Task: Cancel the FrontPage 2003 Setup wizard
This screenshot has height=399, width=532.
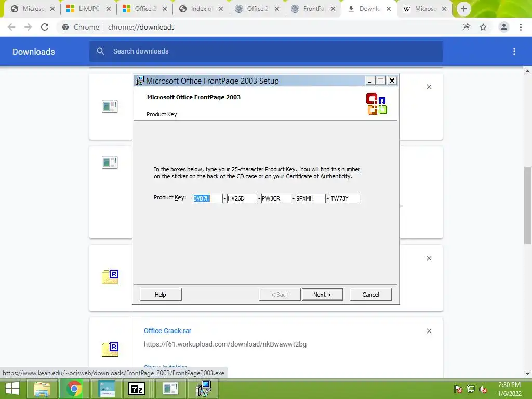Action: pyautogui.click(x=370, y=295)
